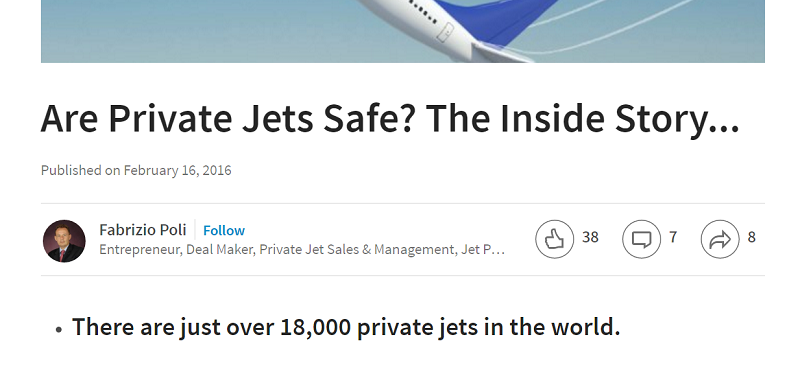Click the Private Jet Sales & Management text
This screenshot has width=800, height=374.
tap(356, 250)
